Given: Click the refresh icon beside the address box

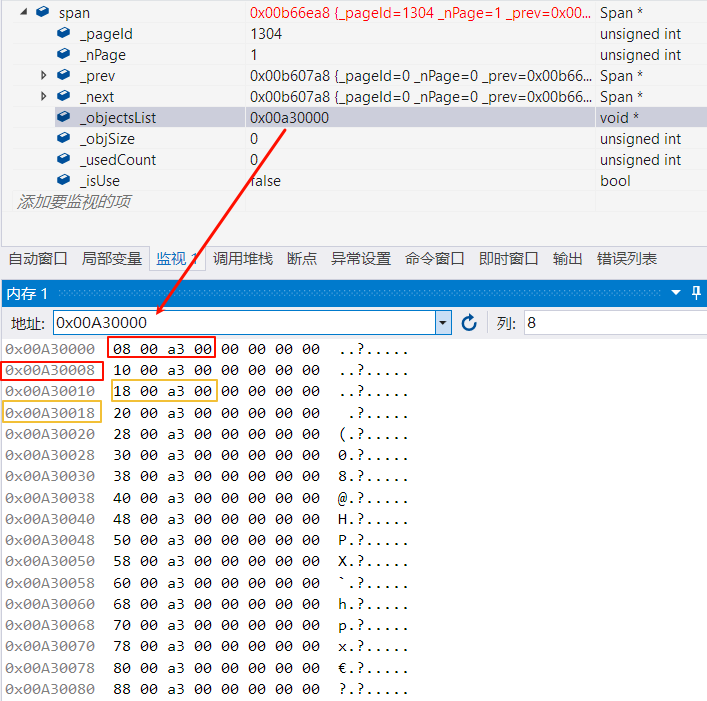Looking at the screenshot, I should point(469,323).
